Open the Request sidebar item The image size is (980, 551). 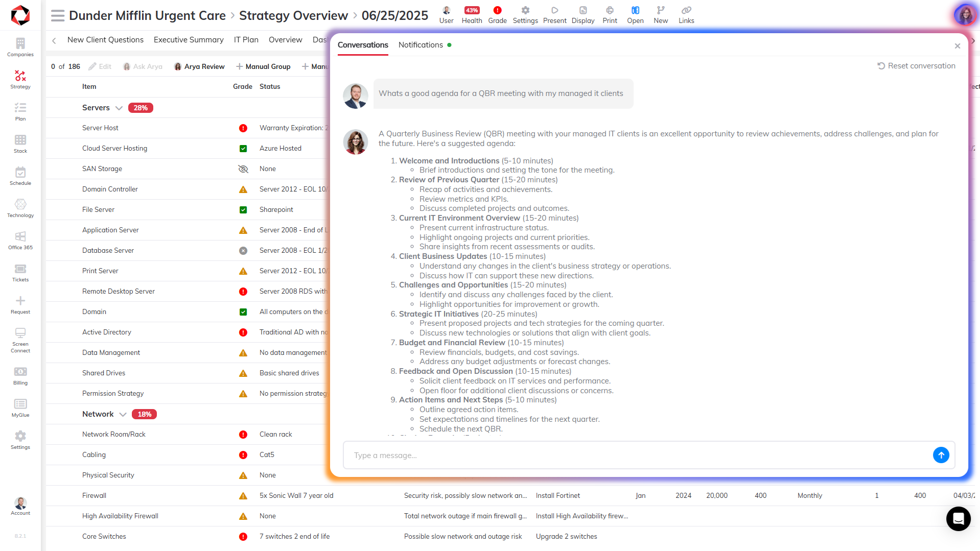tap(20, 304)
